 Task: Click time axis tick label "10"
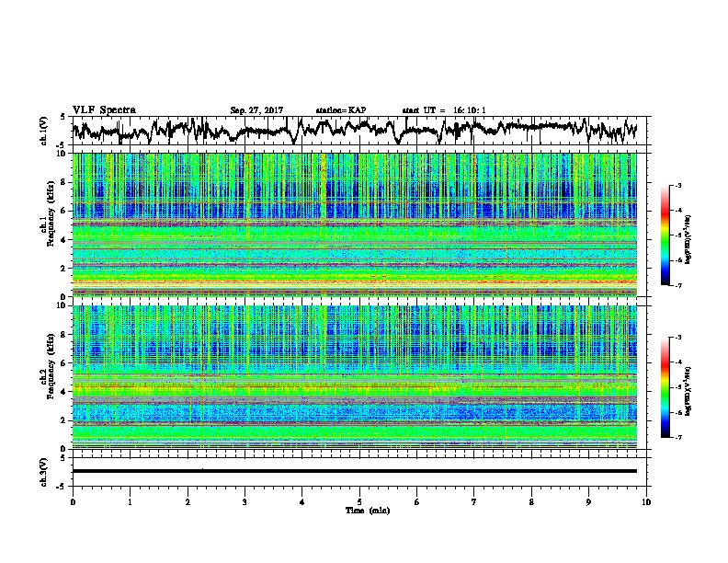point(646,502)
